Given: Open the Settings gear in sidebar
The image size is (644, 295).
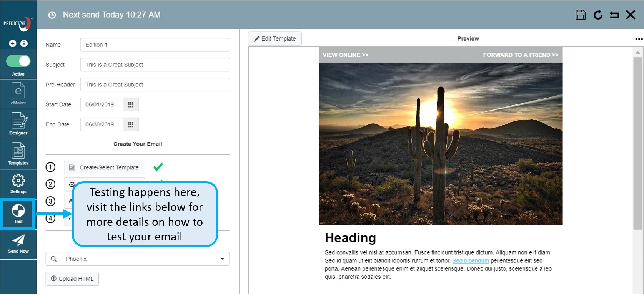Looking at the screenshot, I should (x=18, y=184).
